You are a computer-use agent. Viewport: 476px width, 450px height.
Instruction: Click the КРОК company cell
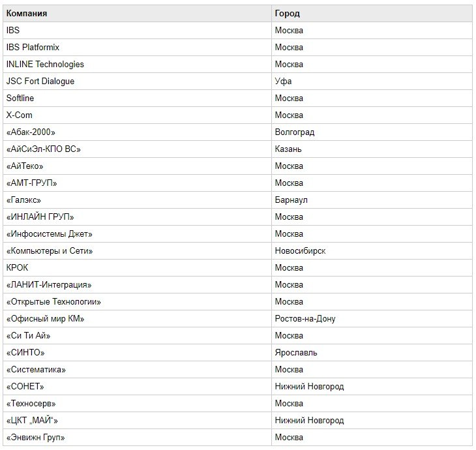(18, 267)
